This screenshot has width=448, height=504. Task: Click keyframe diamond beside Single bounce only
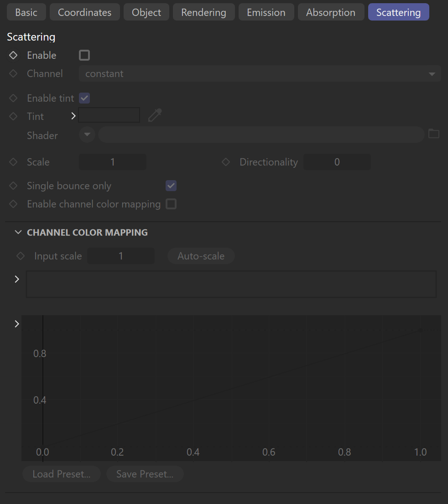pyautogui.click(x=13, y=186)
